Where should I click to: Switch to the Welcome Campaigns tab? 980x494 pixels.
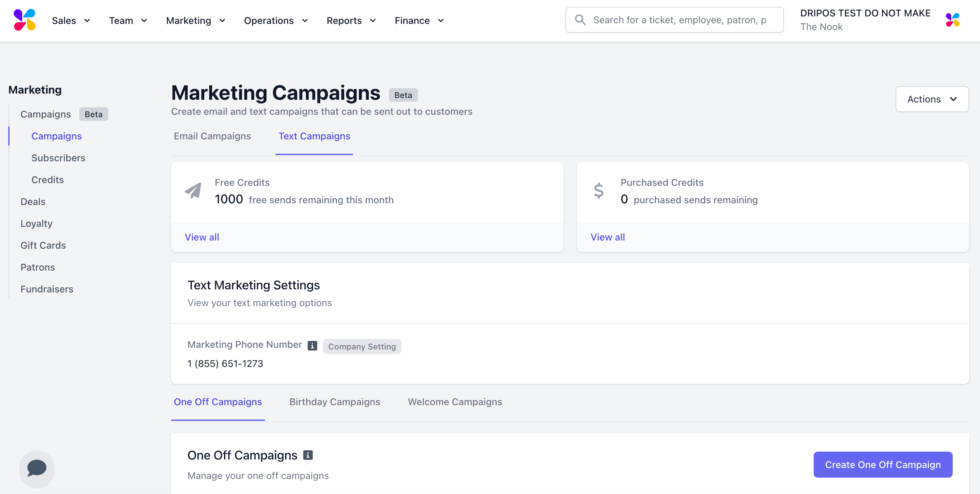point(455,402)
